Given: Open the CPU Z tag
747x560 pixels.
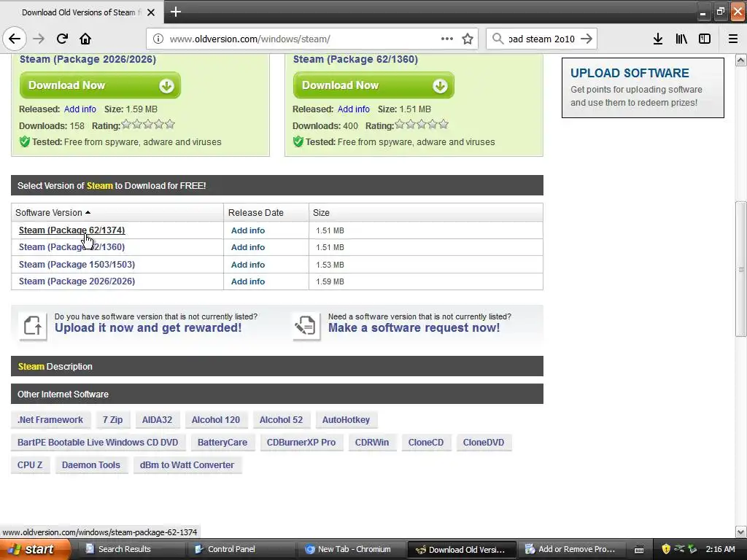Looking at the screenshot, I should (x=29, y=464).
